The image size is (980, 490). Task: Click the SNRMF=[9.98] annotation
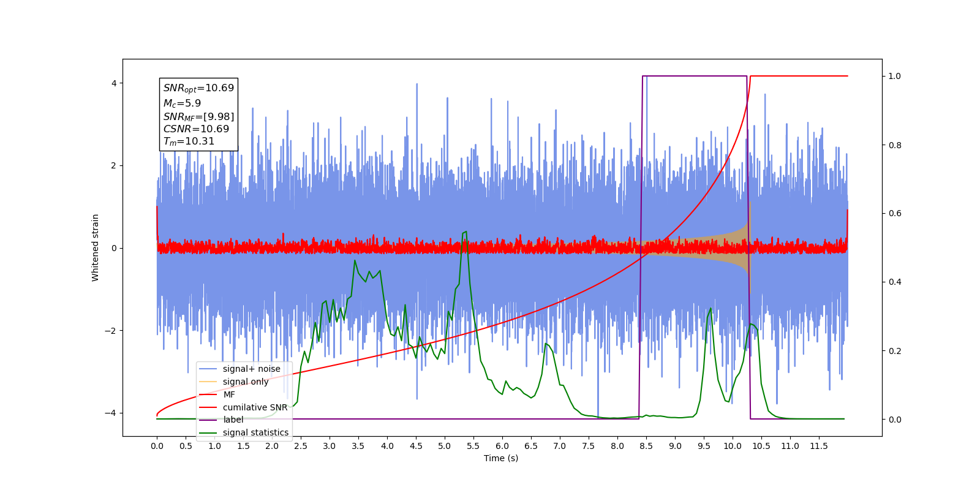[198, 116]
